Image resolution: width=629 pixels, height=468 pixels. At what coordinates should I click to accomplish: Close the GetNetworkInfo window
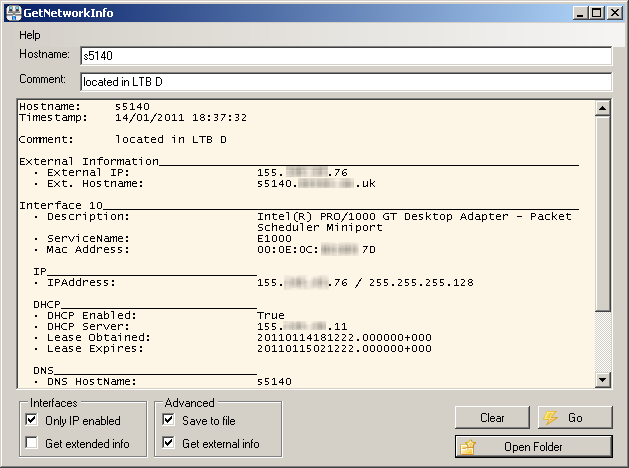pos(614,12)
